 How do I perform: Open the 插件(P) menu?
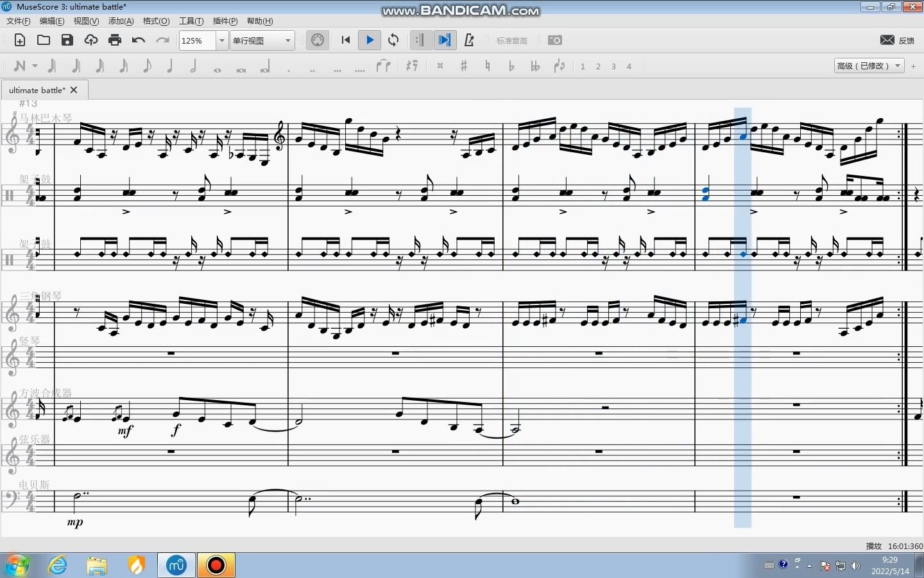click(x=225, y=21)
